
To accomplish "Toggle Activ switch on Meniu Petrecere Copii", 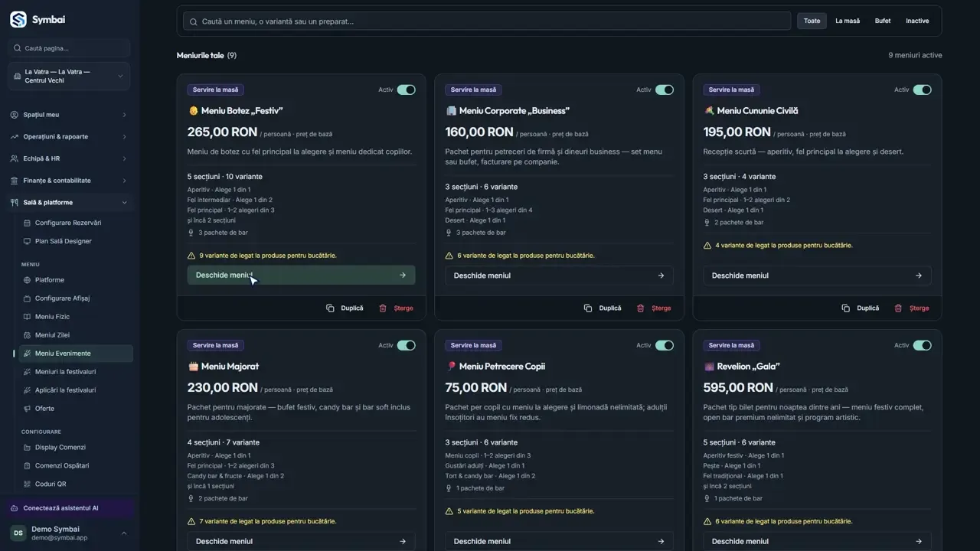I will (x=664, y=345).
